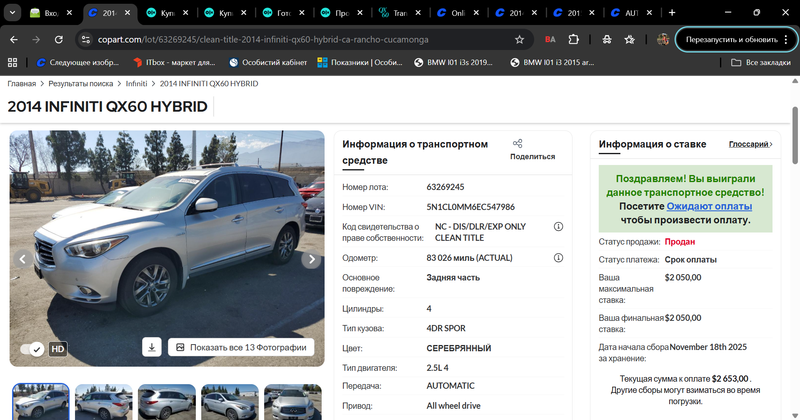Open info icon next to Одометр value

pyautogui.click(x=559, y=258)
